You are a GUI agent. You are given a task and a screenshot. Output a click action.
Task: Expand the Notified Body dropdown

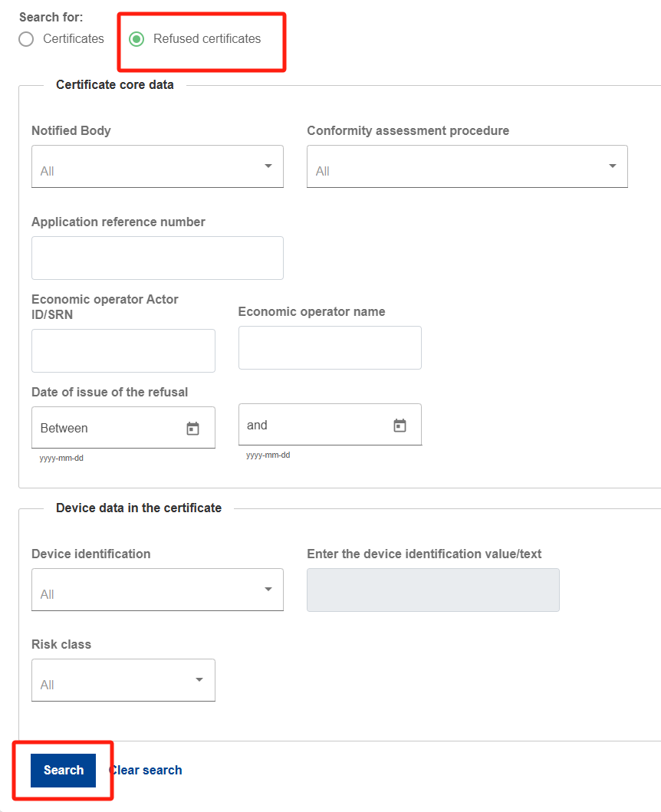coord(157,166)
